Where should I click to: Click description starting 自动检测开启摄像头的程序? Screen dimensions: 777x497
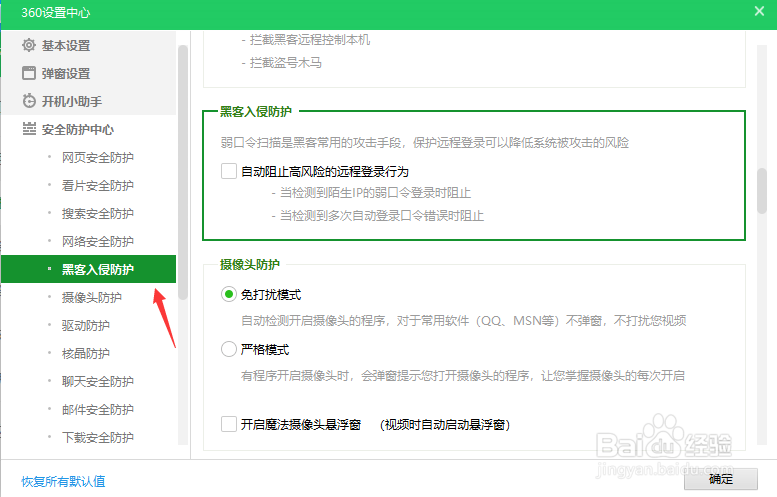tap(463, 321)
